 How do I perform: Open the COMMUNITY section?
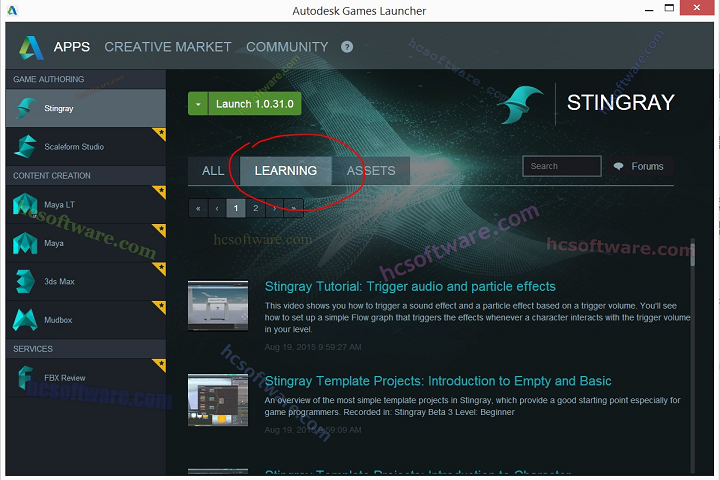(x=287, y=47)
